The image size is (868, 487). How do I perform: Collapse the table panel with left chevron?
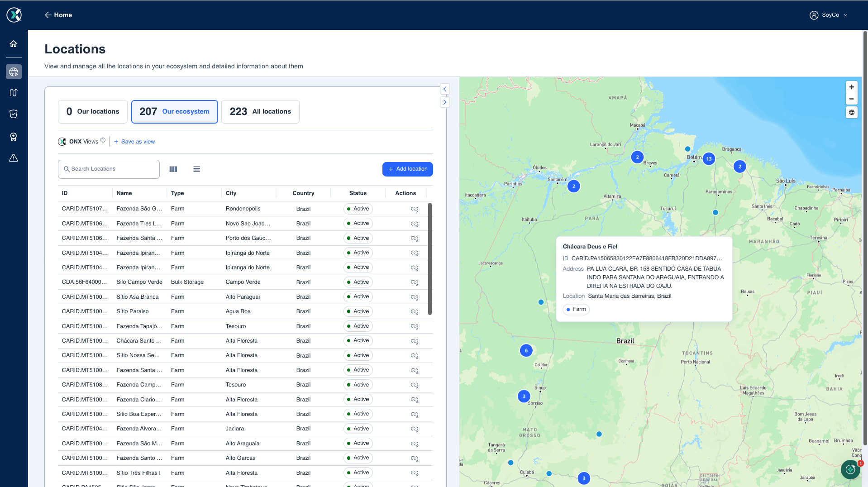[x=445, y=89]
